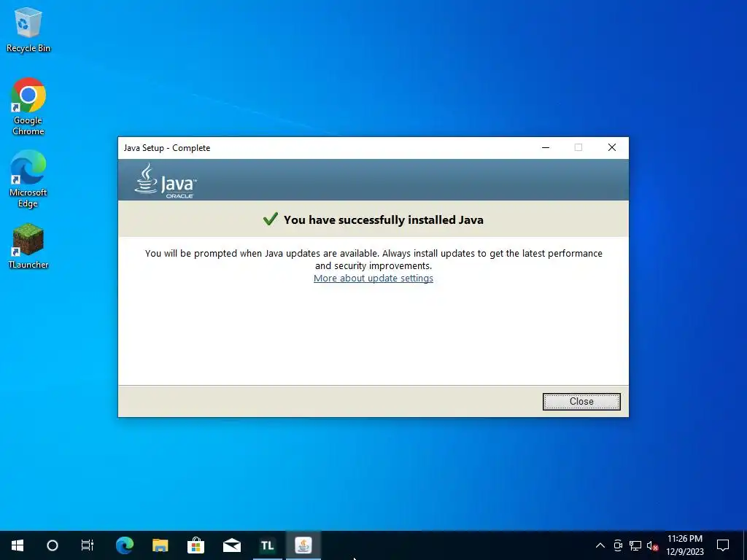Click the "You have successfully installed Java" heading
Viewport: 747px width, 560px height.
coord(384,219)
